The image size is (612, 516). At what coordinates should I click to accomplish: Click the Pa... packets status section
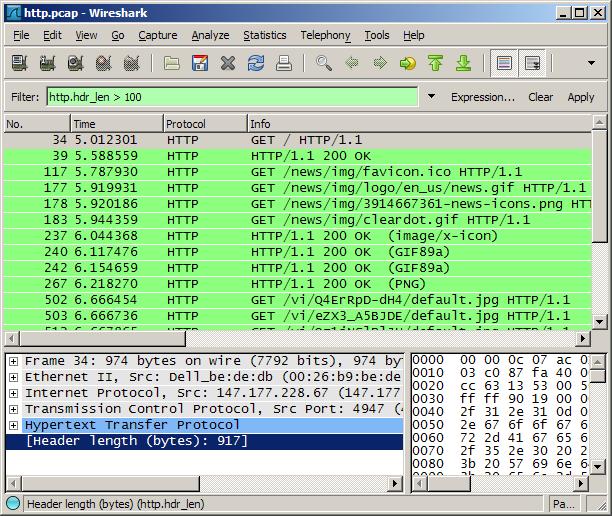(x=564, y=504)
